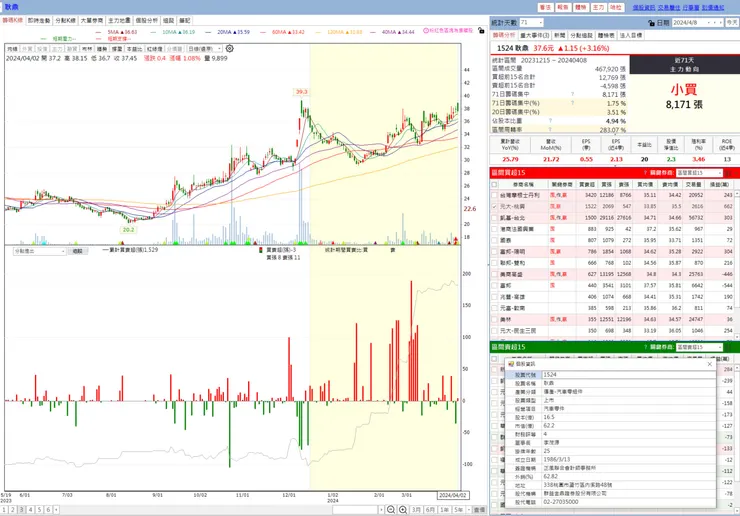The width and height of the screenshot is (740, 516).
Task: Click the 交易量 column header in buy table
Action: point(694,185)
